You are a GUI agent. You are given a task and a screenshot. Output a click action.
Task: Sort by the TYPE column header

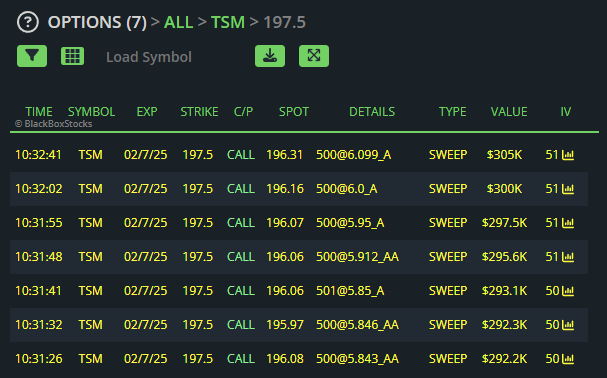coord(453,112)
